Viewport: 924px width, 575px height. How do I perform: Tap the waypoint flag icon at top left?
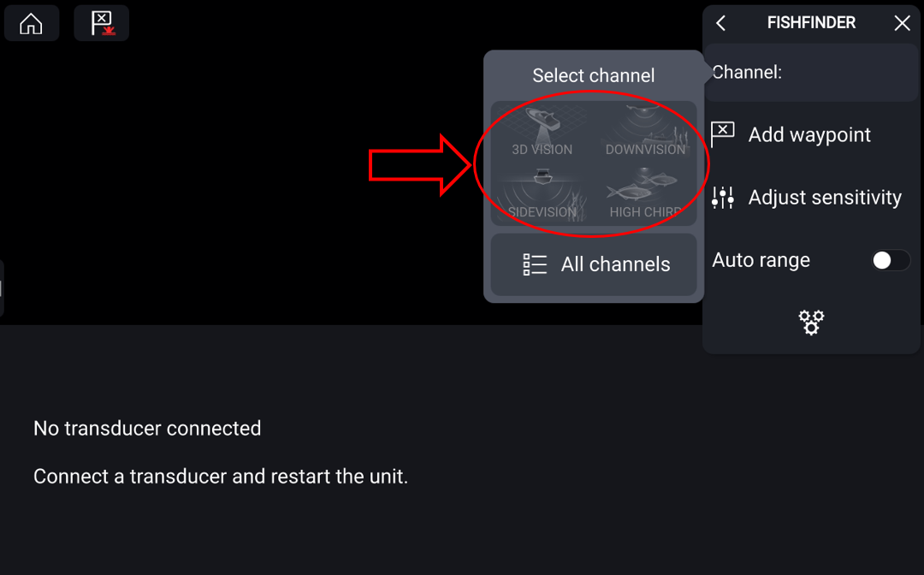[101, 23]
